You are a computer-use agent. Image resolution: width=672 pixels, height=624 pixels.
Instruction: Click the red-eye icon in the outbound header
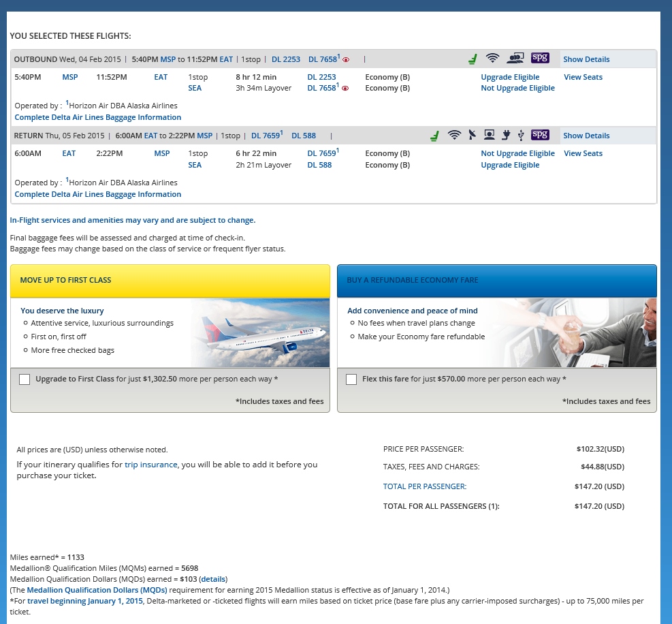pyautogui.click(x=346, y=60)
